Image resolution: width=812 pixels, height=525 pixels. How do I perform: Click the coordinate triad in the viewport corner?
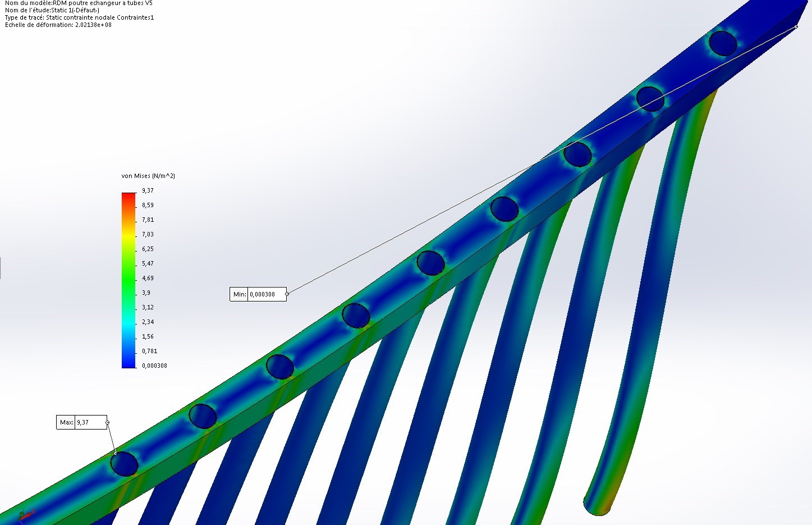pyautogui.click(x=25, y=514)
